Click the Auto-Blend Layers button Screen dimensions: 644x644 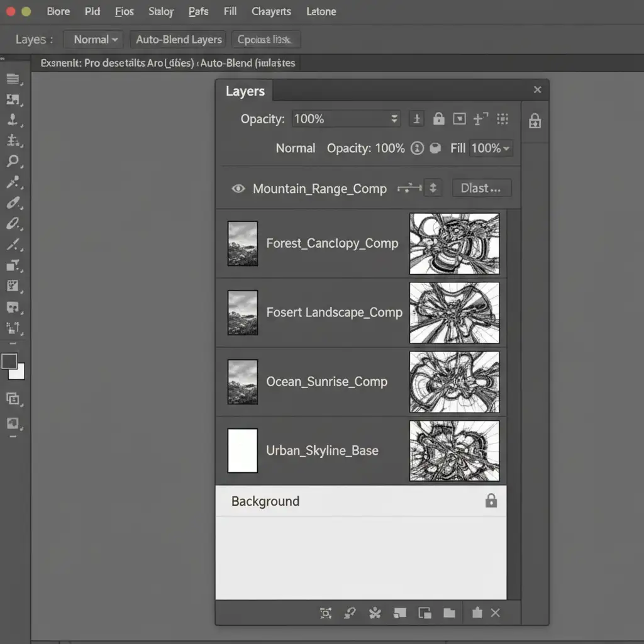(179, 40)
